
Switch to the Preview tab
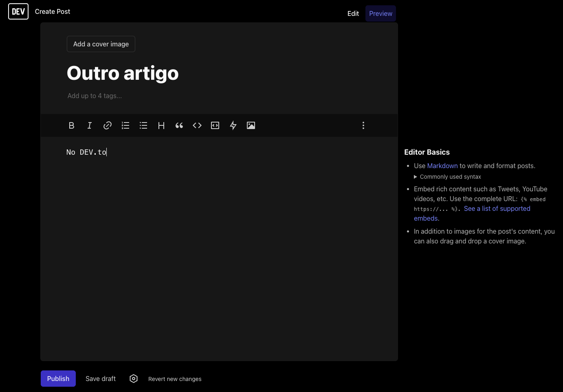pyautogui.click(x=380, y=13)
